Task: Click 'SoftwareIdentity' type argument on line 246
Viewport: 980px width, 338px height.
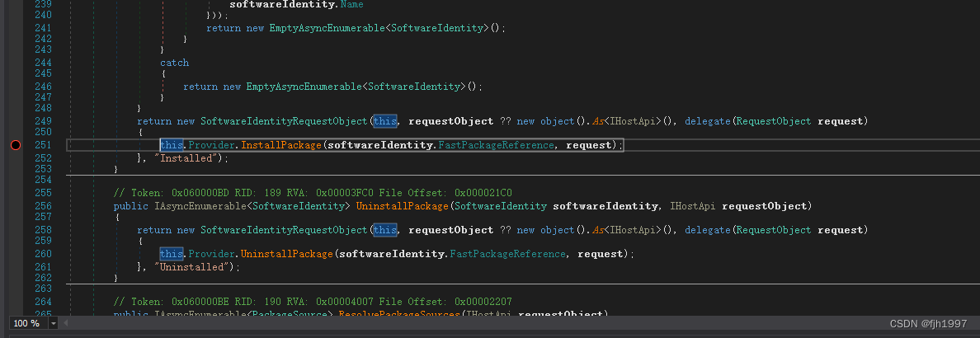Action: 414,87
